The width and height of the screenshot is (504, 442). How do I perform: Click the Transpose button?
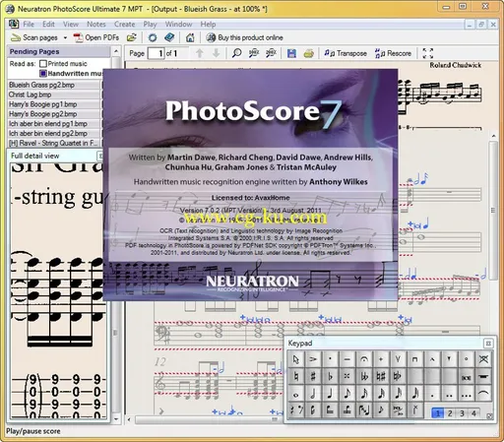point(346,53)
